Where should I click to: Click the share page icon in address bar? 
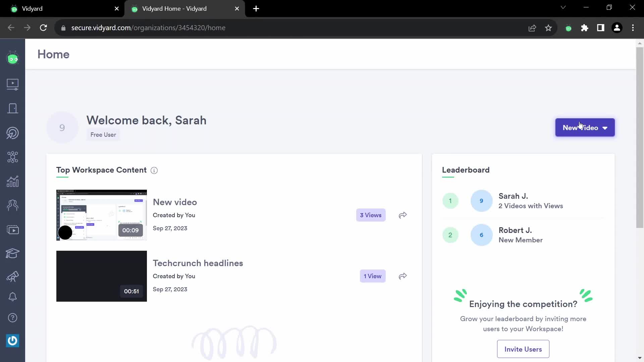click(532, 28)
